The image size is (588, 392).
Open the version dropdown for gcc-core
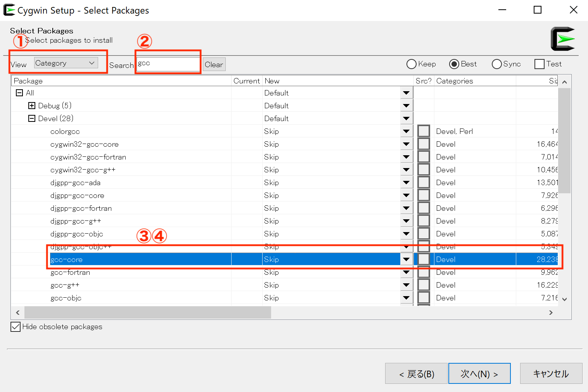406,259
